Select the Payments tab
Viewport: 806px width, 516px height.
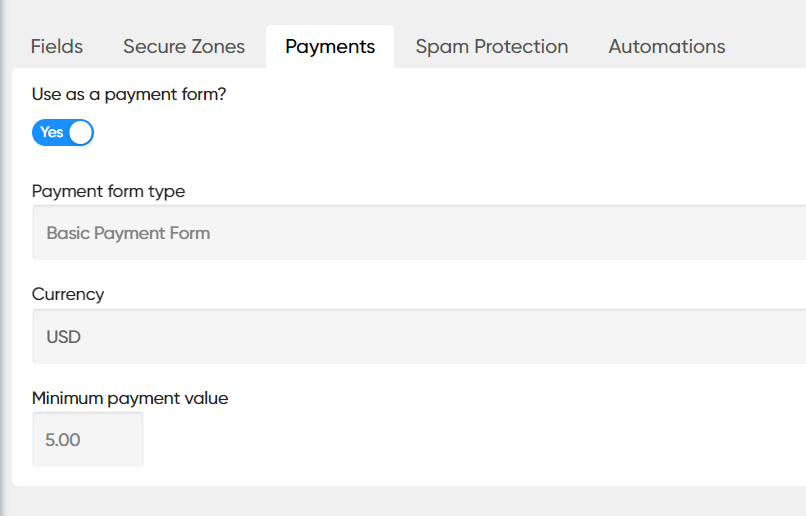click(330, 47)
